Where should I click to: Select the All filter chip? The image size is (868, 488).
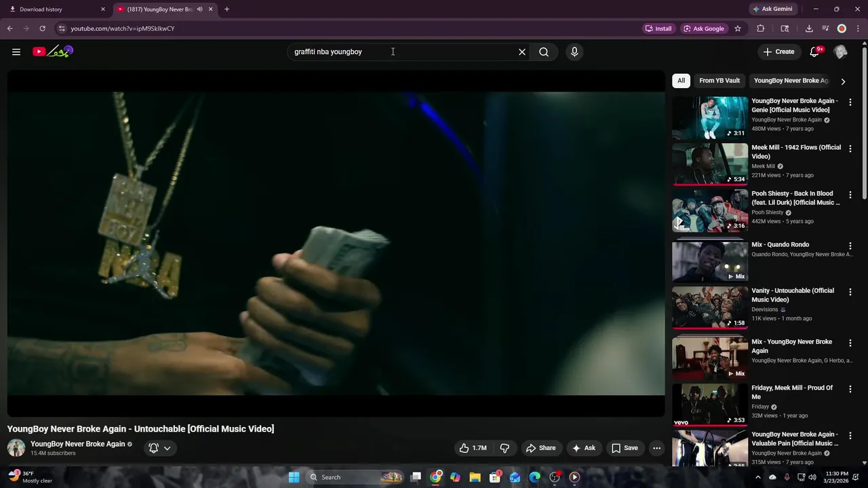(x=681, y=81)
